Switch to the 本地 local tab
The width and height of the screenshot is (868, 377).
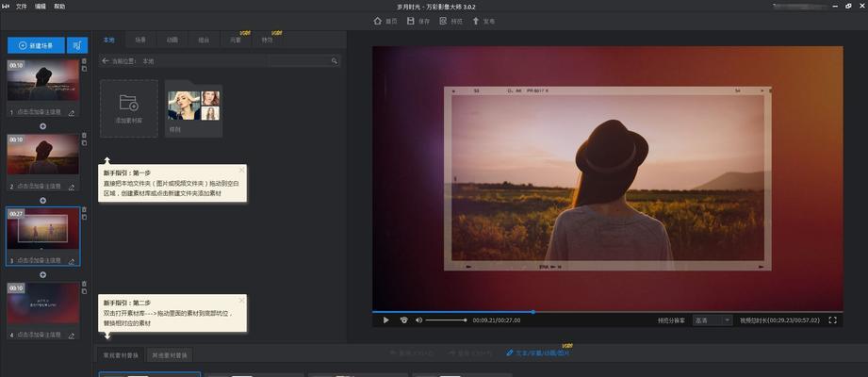108,40
